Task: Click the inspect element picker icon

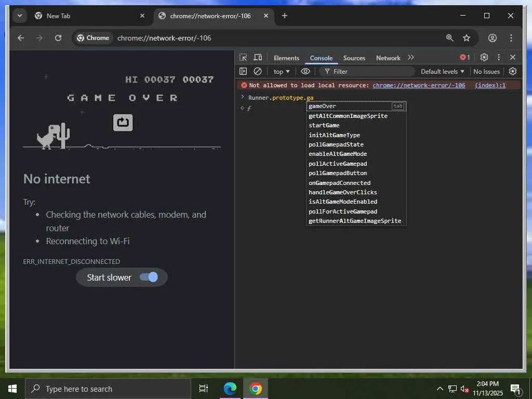Action: tap(243, 58)
